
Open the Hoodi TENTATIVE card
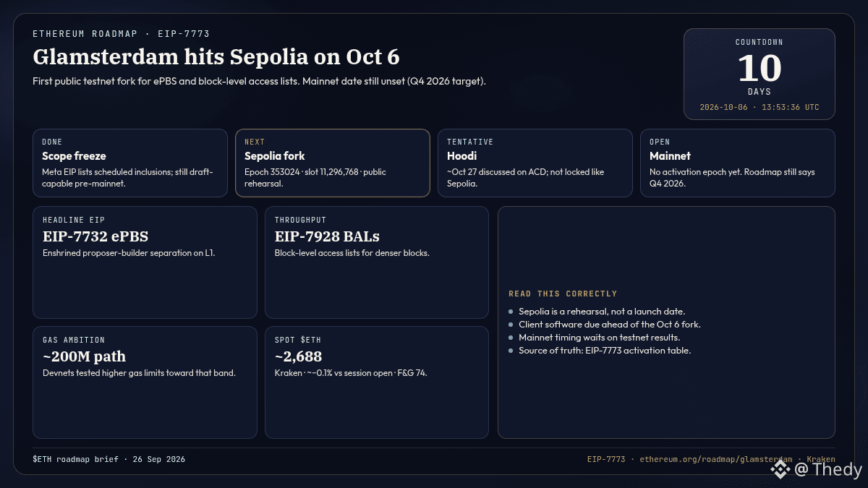[535, 163]
